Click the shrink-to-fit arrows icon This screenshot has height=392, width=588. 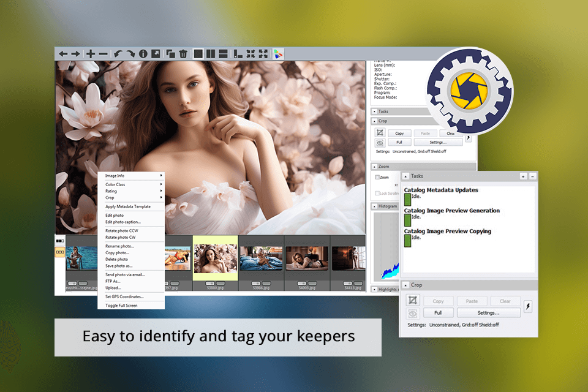coord(251,54)
